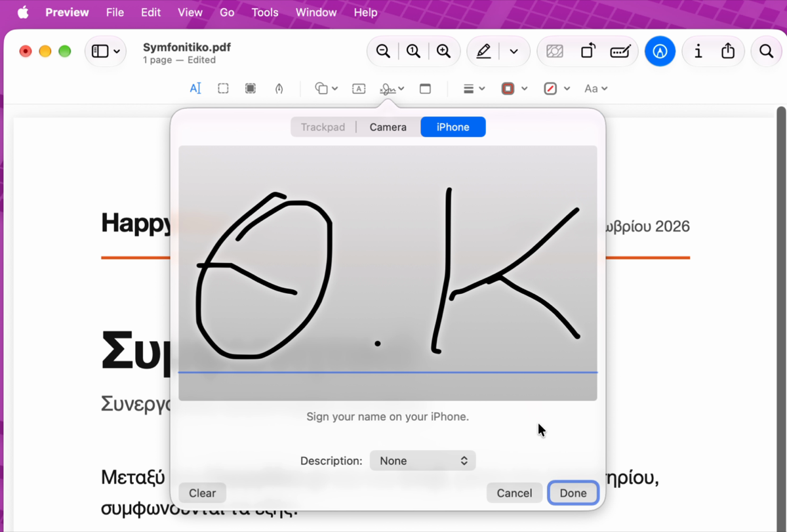Click the Search magnifier icon
The height and width of the screenshot is (532, 787).
point(766,51)
